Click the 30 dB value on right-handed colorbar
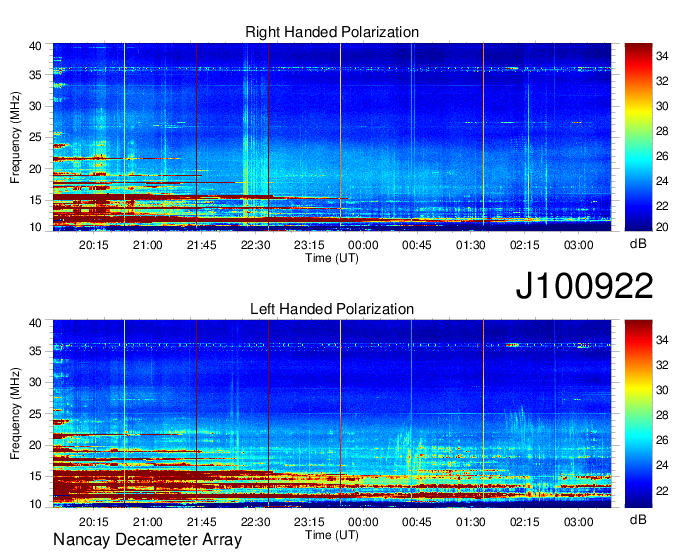The height and width of the screenshot is (552, 680). pyautogui.click(x=662, y=106)
